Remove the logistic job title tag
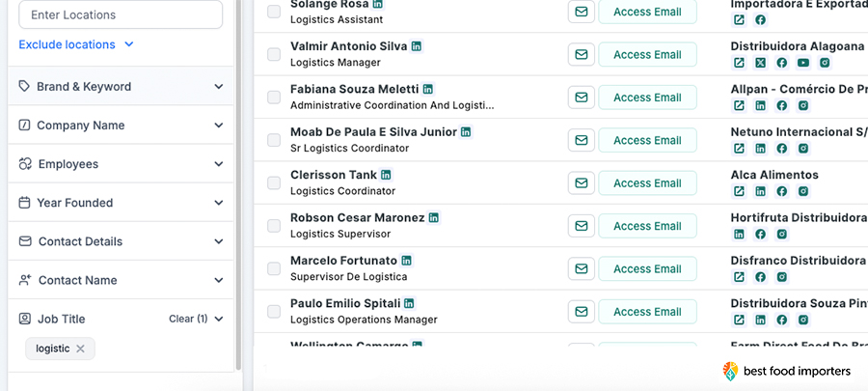868x391 pixels. pos(80,349)
